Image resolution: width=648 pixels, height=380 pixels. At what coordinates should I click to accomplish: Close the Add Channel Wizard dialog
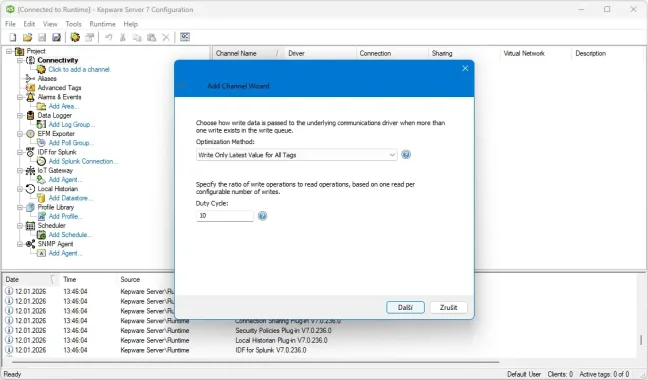click(465, 69)
